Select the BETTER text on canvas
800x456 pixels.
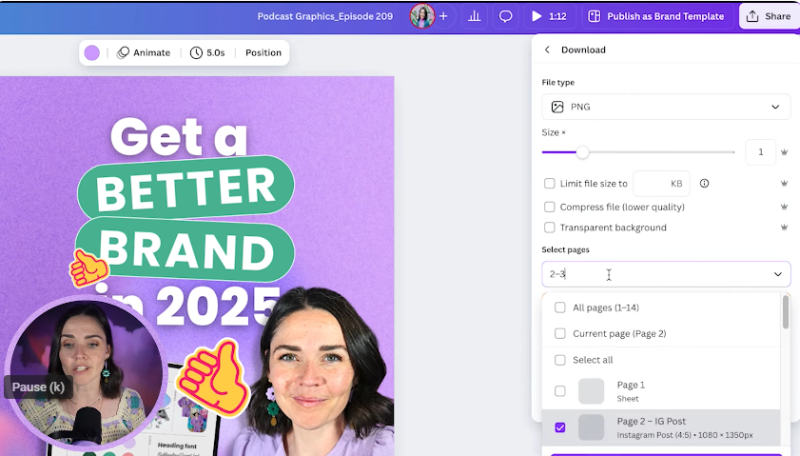pyautogui.click(x=186, y=190)
